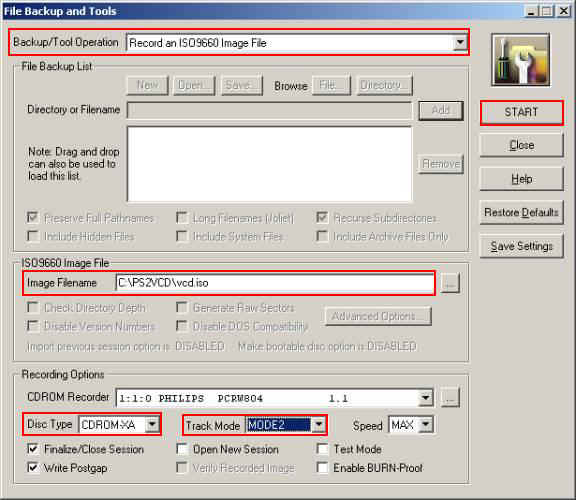Toggle Generate Raw Sectors checkbox
This screenshot has width=576, height=500.
(182, 307)
